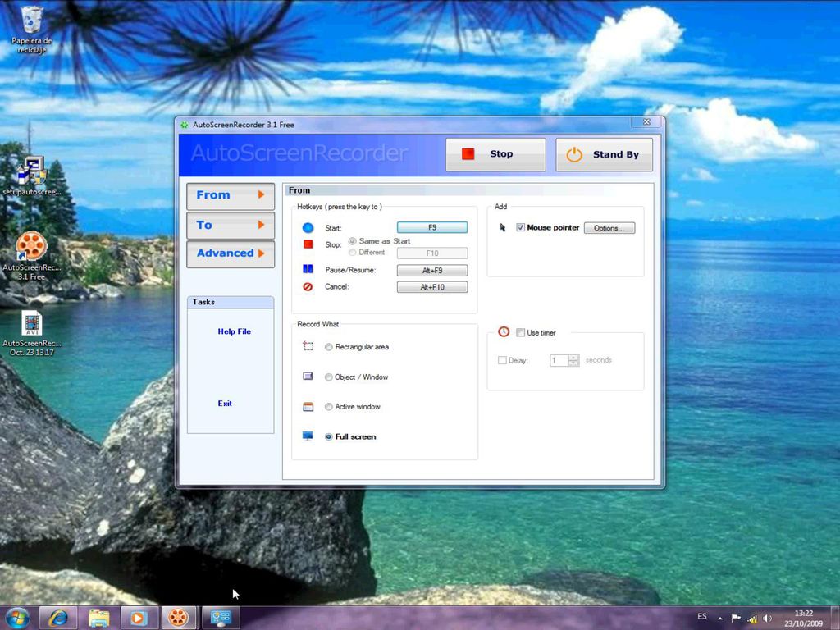
Task: Select the AutoScreenRecorder 3.1 Free desktop shortcut
Action: click(32, 256)
